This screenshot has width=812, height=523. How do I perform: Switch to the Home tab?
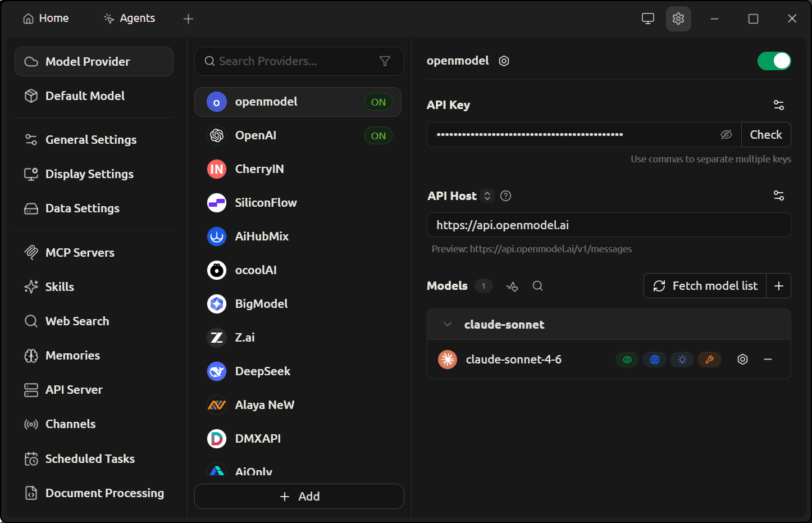(x=46, y=19)
